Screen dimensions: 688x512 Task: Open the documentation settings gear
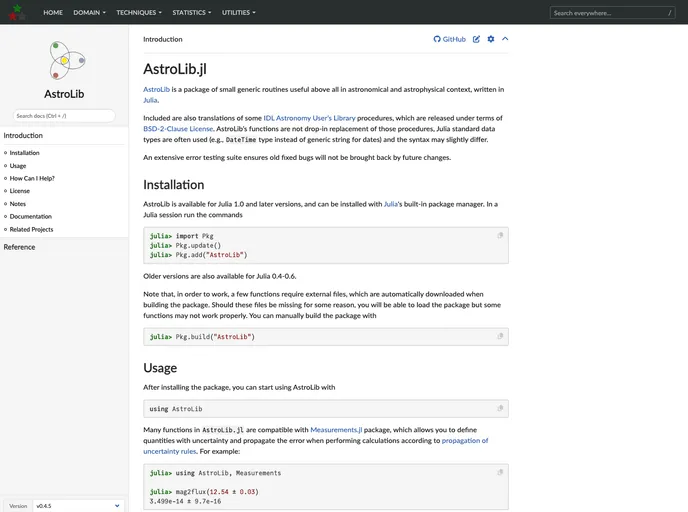coord(491,39)
